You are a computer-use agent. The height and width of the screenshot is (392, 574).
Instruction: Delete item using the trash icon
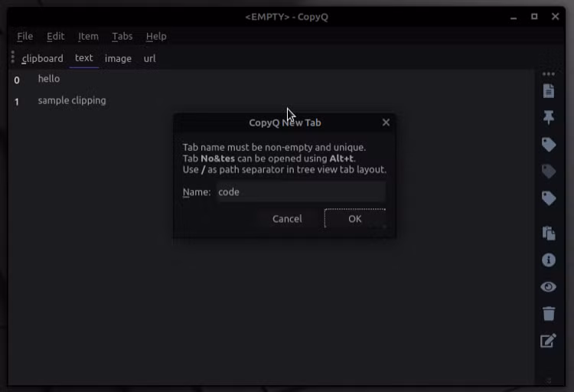(x=549, y=314)
